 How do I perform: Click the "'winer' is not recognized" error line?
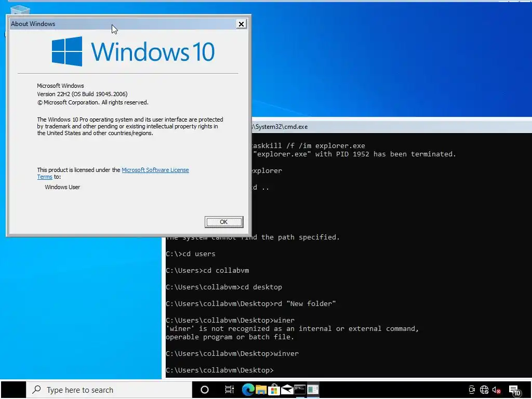pos(292,328)
